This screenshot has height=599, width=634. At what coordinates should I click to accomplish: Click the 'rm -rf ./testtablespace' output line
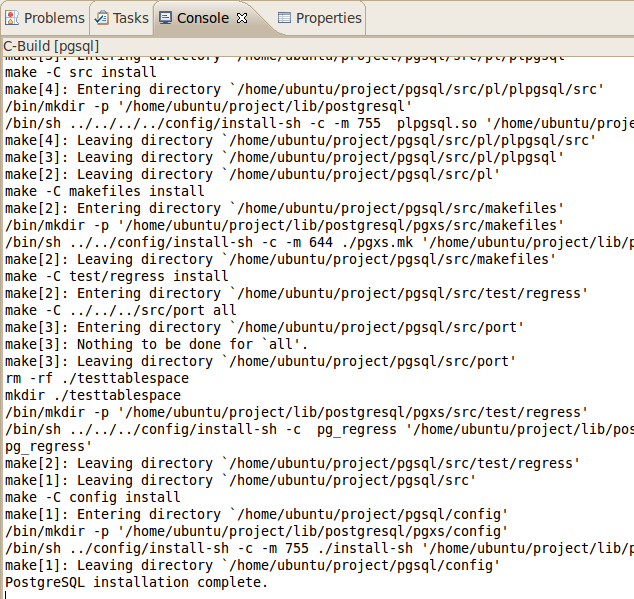[x=94, y=378]
